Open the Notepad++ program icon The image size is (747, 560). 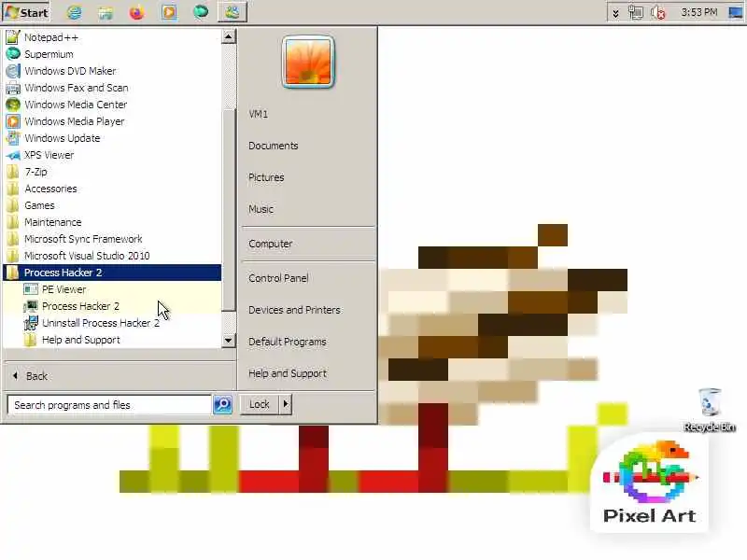pyautogui.click(x=13, y=37)
